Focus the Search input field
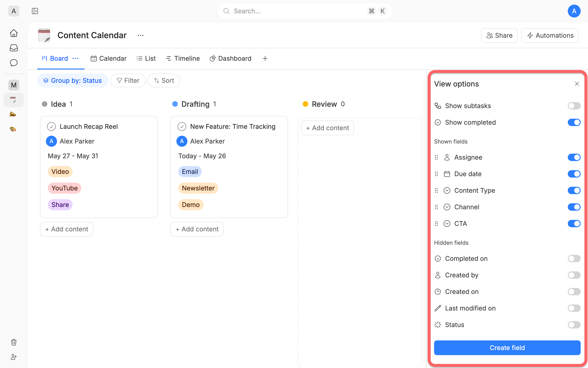 click(x=305, y=11)
